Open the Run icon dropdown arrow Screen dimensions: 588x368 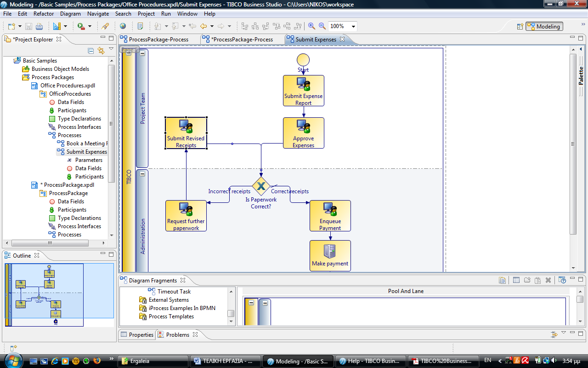[x=90, y=27]
